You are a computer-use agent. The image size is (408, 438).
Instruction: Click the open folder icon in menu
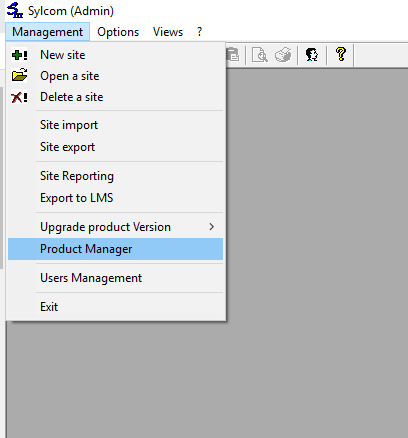(x=19, y=75)
